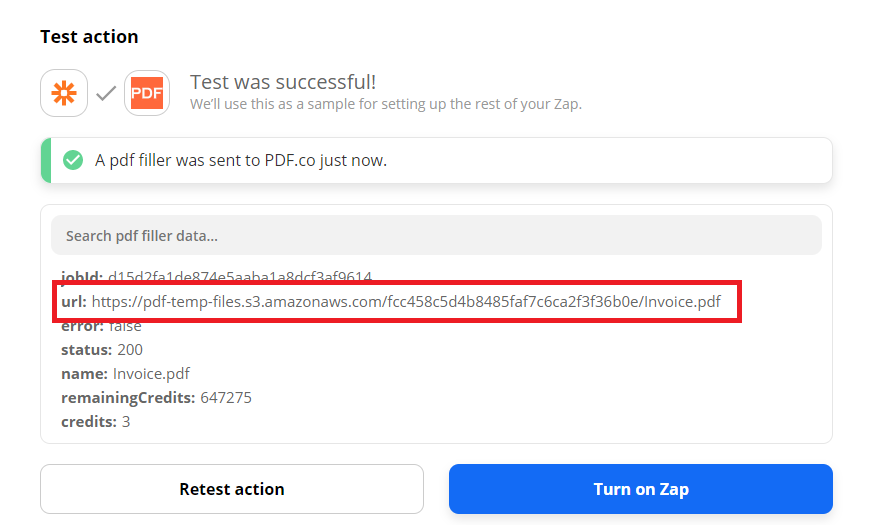Click the PDF.co app icon
Viewport: 879px width, 525px height.
pyautogui.click(x=147, y=93)
